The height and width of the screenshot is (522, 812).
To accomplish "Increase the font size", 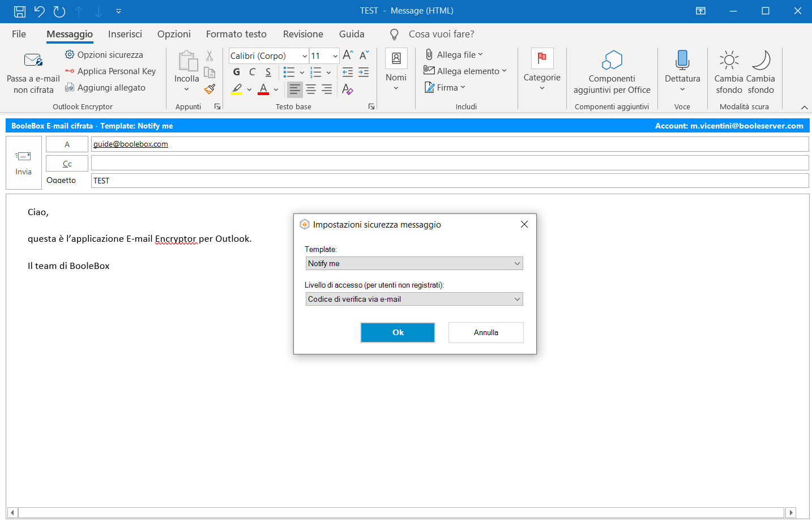I will (348, 55).
